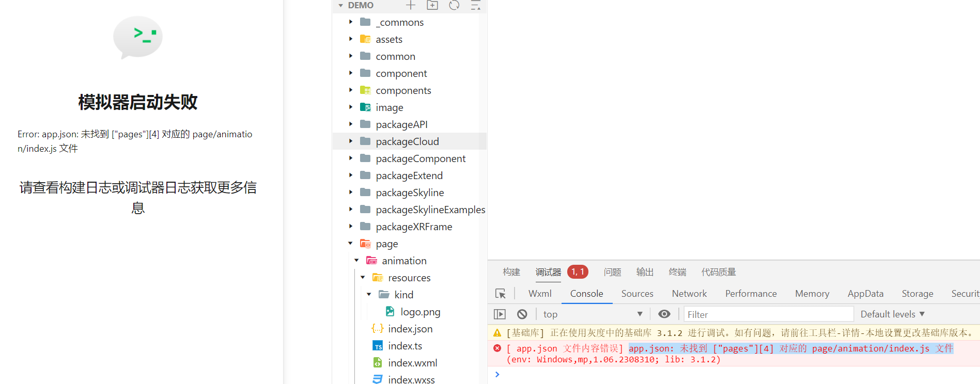This screenshot has height=384, width=980.
Task: Click the console Filter input field
Action: 769,314
